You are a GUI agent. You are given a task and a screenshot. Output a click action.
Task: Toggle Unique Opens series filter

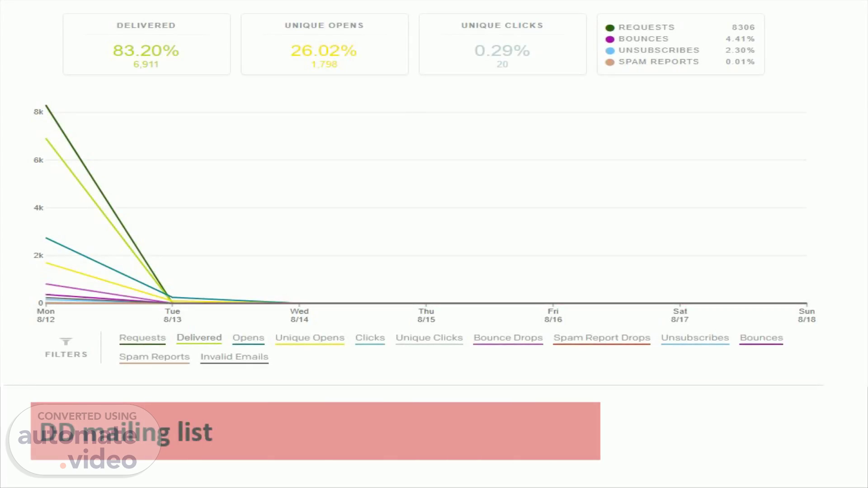click(310, 338)
